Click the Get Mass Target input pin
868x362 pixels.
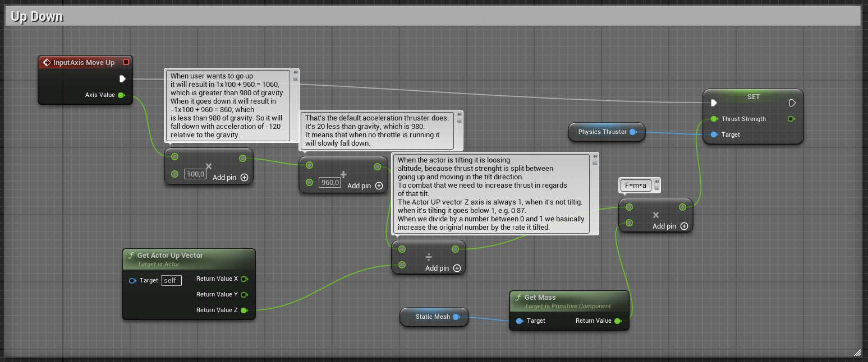[520, 321]
